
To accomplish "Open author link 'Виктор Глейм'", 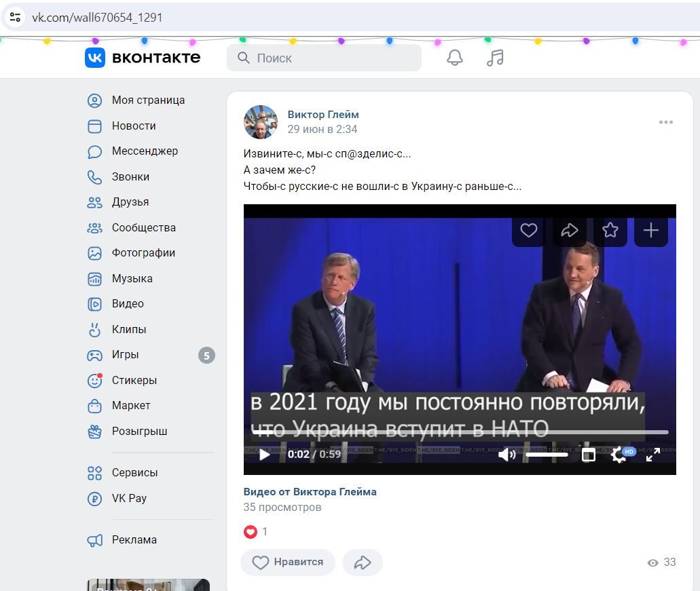I will click(x=323, y=114).
